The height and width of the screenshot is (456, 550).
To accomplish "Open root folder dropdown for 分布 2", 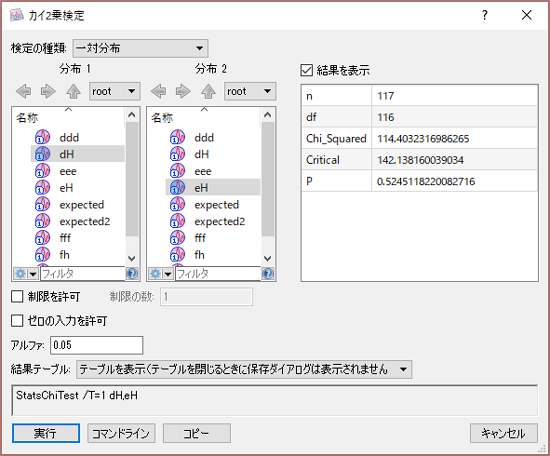I will (250, 92).
